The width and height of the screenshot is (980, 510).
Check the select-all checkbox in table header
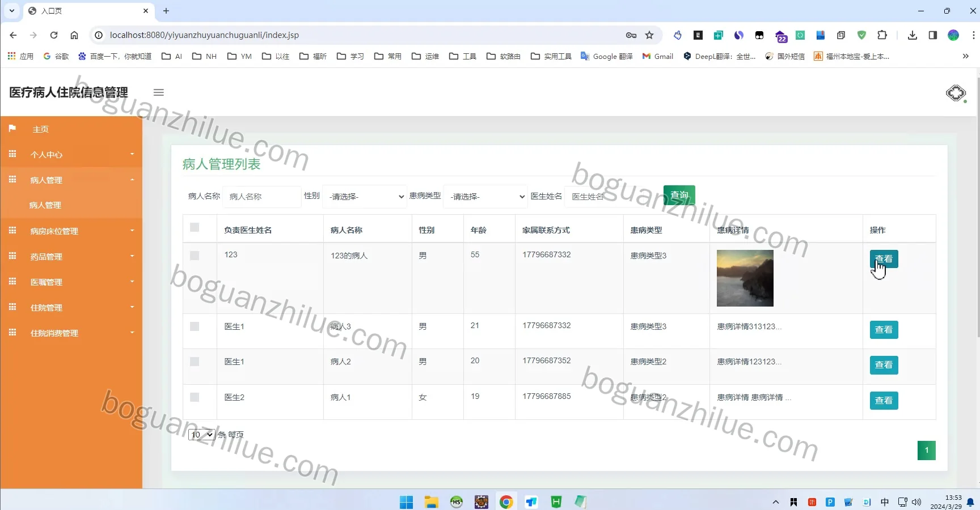[195, 227]
